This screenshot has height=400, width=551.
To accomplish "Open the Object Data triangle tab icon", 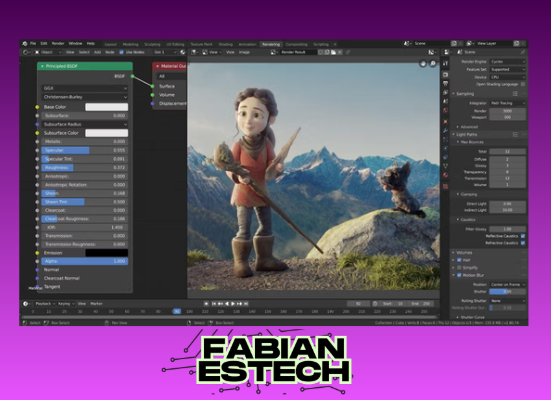I will (446, 166).
